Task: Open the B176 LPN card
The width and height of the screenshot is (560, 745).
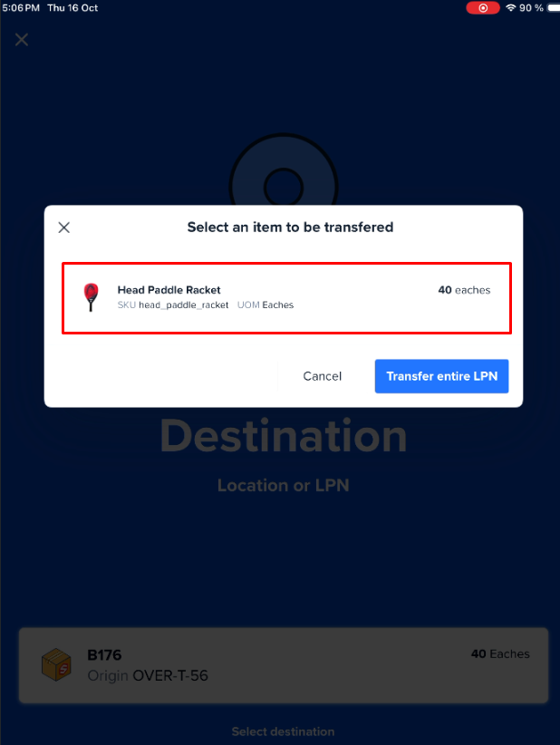Action: coord(284,665)
